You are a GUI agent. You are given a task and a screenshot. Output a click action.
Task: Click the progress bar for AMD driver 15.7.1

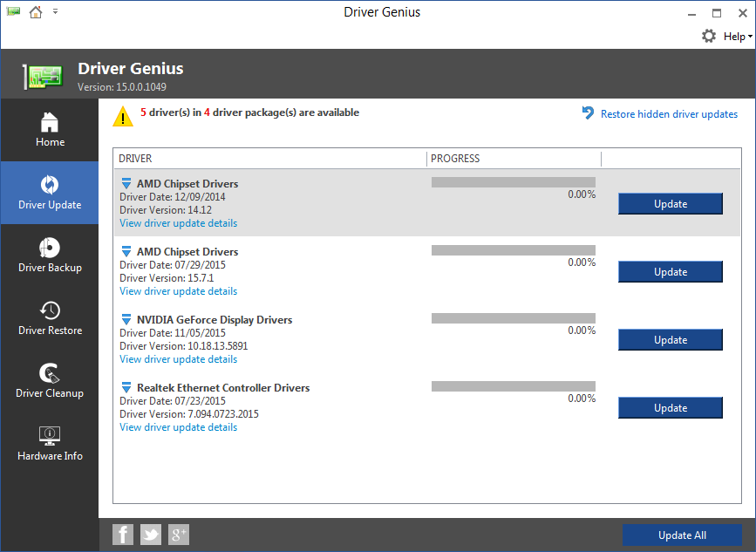[514, 250]
